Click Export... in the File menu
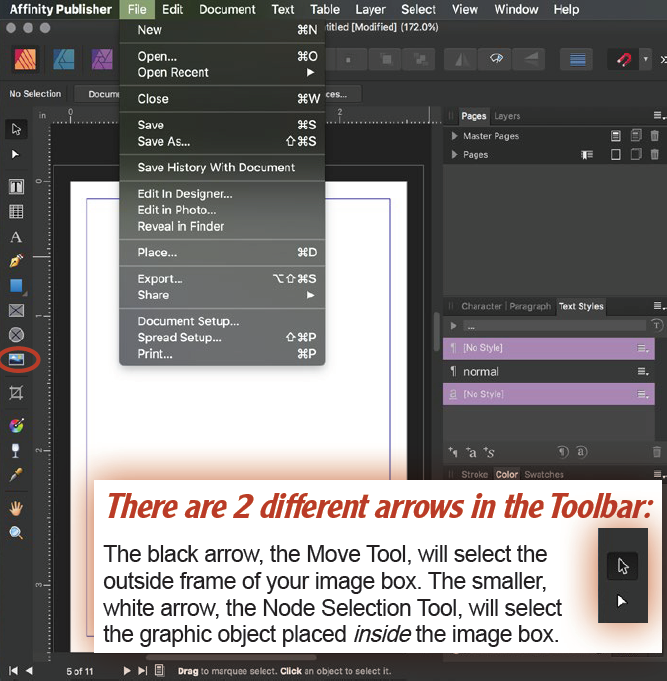Viewport: 667px width, 681px height. pos(160,279)
